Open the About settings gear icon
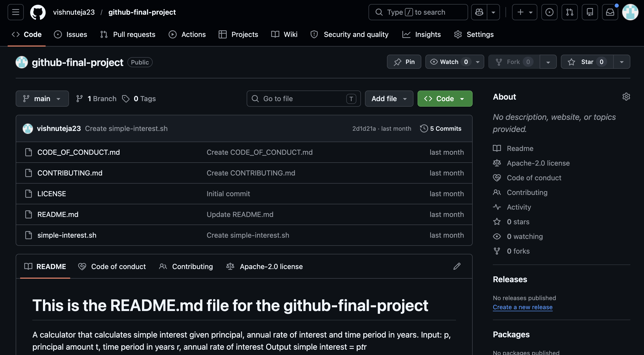This screenshot has height=355, width=644. point(626,97)
